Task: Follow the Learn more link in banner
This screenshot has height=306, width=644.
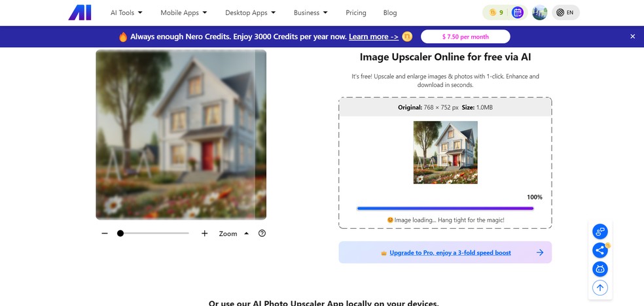Action: (374, 37)
